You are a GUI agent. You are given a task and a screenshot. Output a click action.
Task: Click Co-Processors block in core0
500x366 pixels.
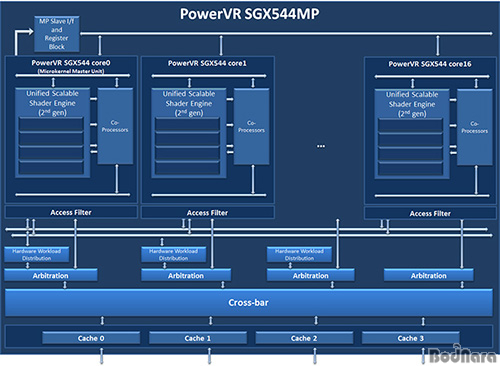click(x=115, y=126)
